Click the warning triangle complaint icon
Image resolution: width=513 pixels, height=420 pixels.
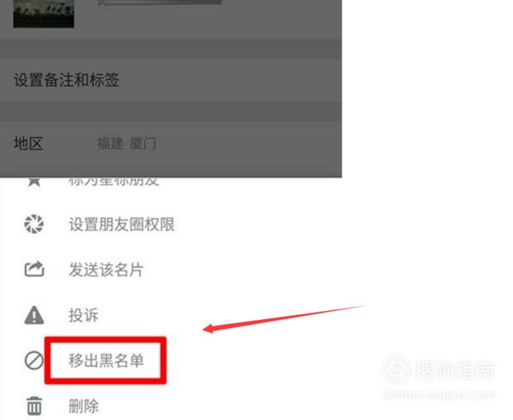point(34,315)
